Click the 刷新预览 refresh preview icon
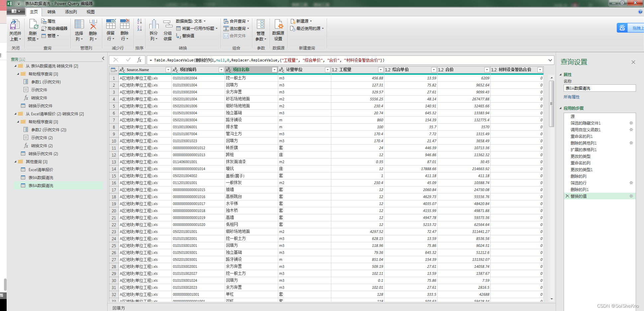The height and width of the screenshot is (311, 644). click(x=33, y=25)
